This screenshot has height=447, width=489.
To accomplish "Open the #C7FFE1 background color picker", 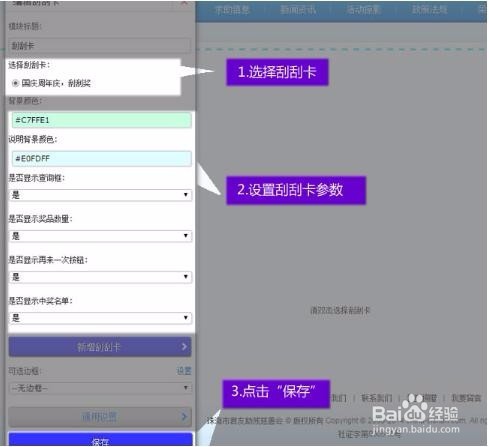I will 102,120.
